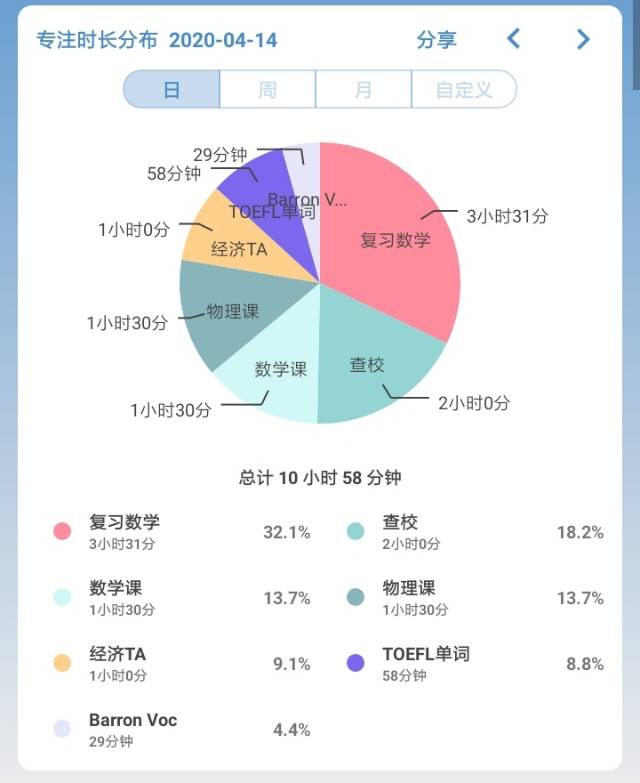Switch to the 周 week tab

coord(267,90)
